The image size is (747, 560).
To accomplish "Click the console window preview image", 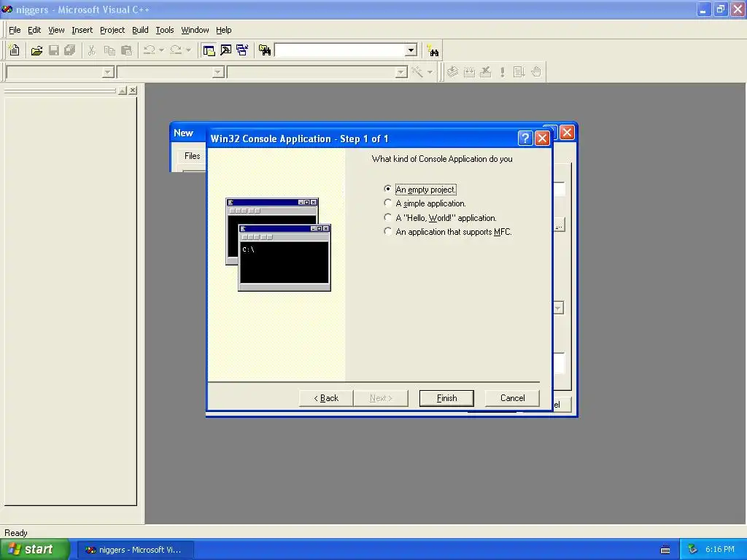I will [x=278, y=244].
